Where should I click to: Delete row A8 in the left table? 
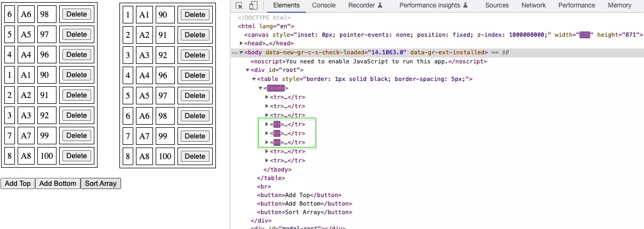coord(77,156)
